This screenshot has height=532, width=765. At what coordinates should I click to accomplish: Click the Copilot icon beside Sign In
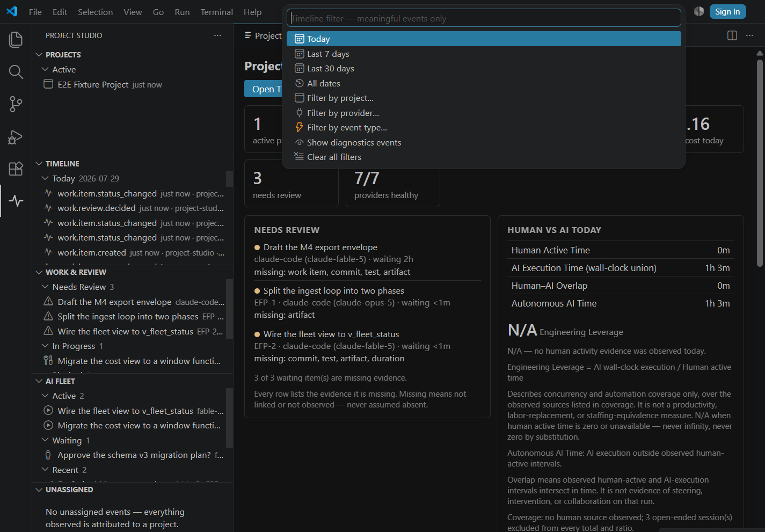pos(698,12)
